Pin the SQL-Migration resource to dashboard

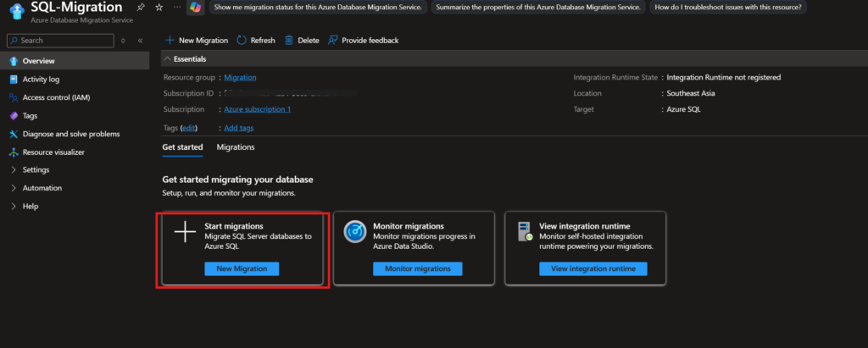pos(141,7)
